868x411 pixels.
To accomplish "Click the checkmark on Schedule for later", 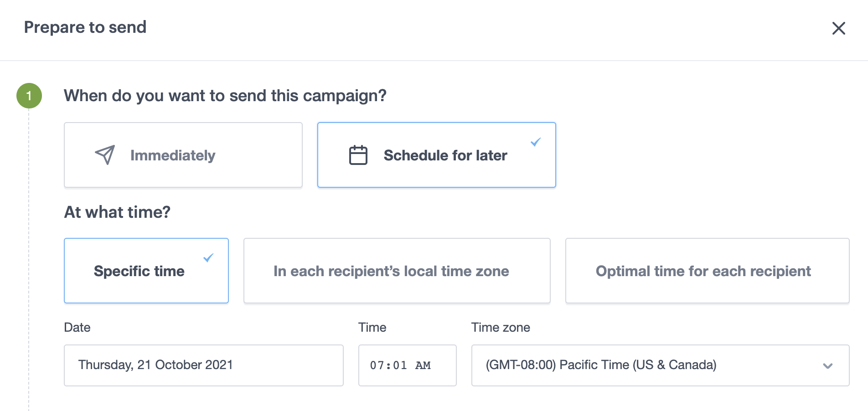I will 536,142.
